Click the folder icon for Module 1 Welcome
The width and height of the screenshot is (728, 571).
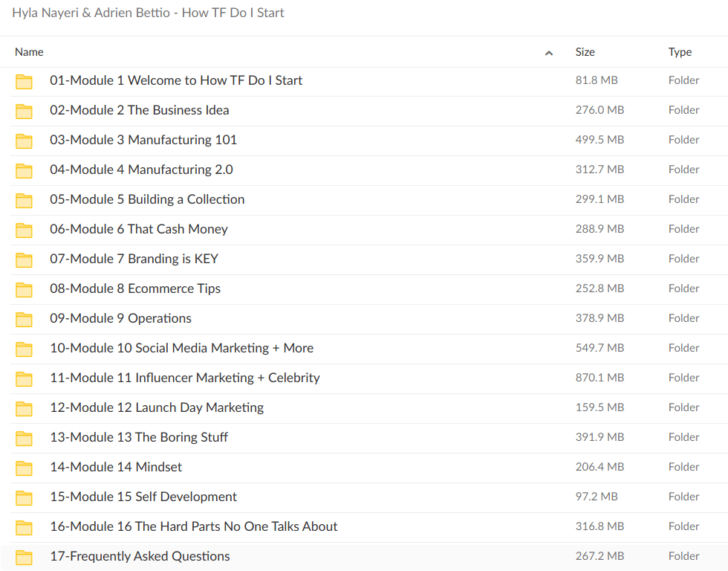pyautogui.click(x=24, y=80)
